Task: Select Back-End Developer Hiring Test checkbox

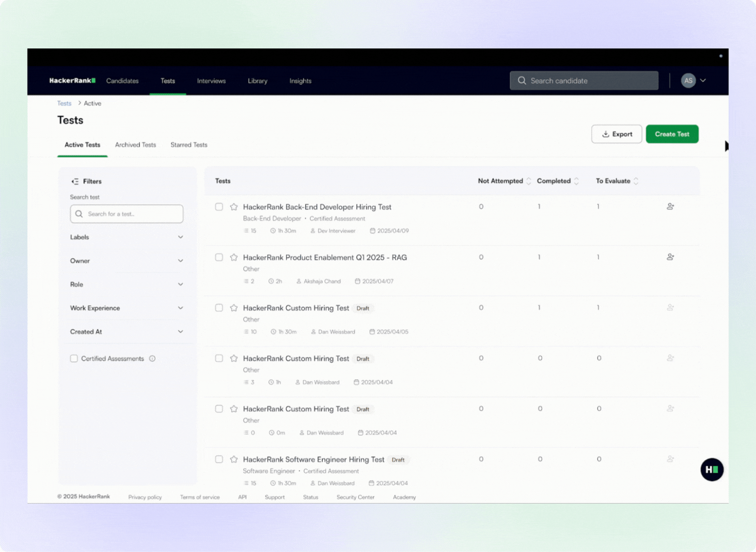Action: [219, 207]
